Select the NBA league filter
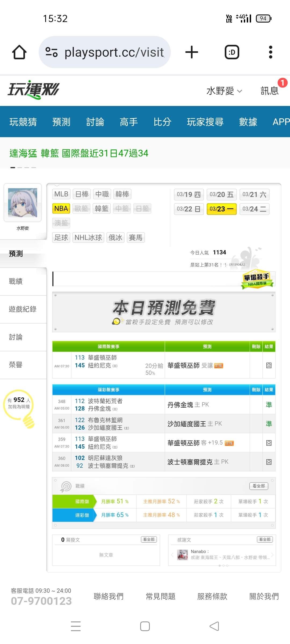The width and height of the screenshot is (290, 644). [61, 208]
